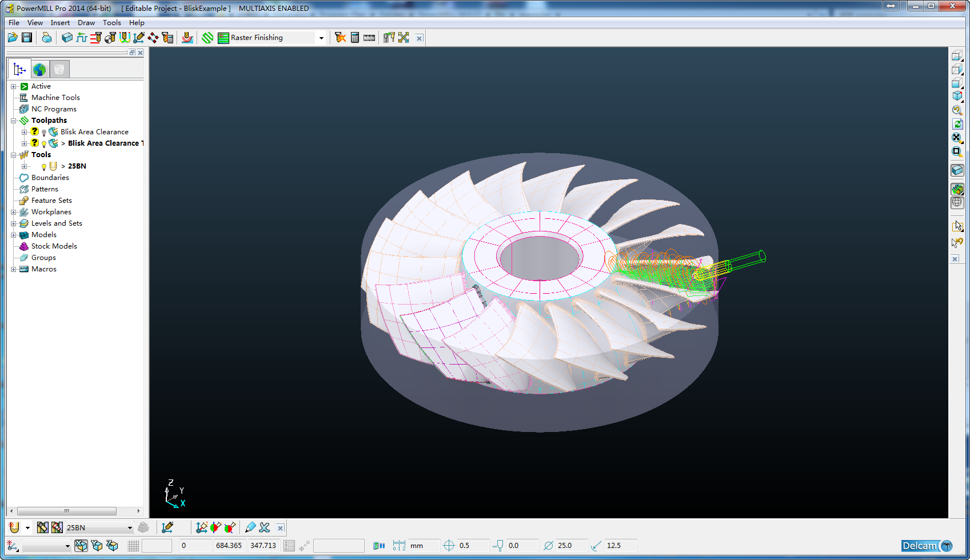Open the Help menu
The image size is (970, 560).
[137, 23]
